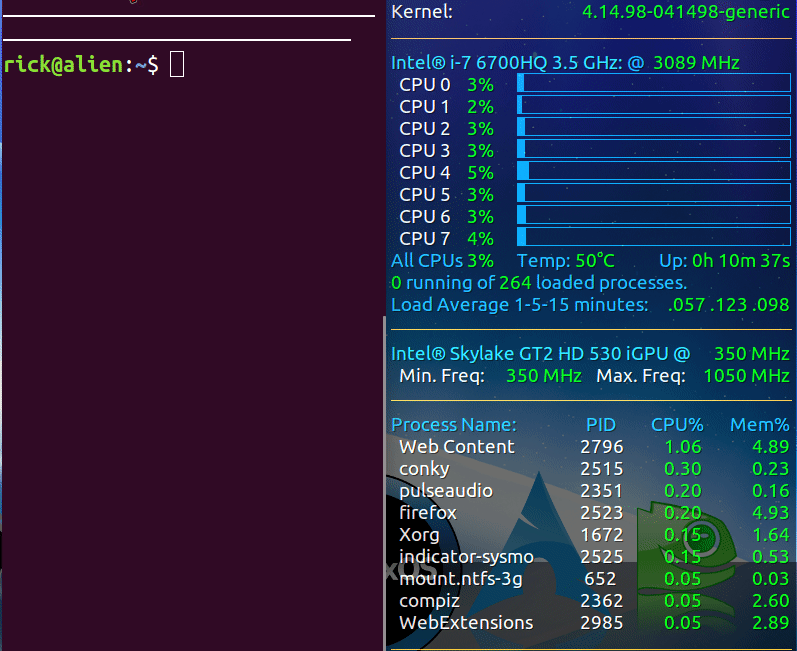Click the iGPU current 350 MHz value
The image size is (797, 651).
[752, 354]
